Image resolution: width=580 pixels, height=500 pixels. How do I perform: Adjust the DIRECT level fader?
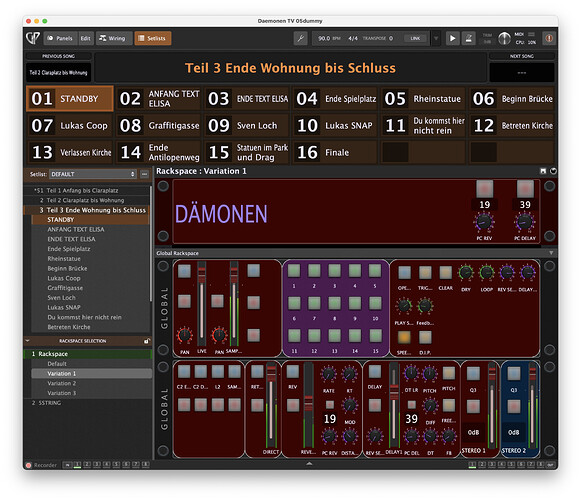tap(271, 406)
